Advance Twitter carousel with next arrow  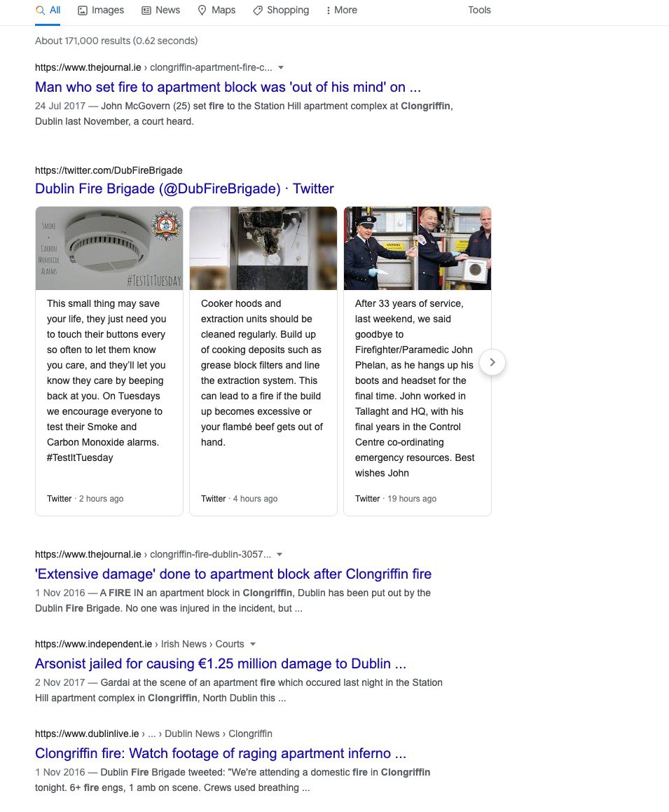coord(492,362)
